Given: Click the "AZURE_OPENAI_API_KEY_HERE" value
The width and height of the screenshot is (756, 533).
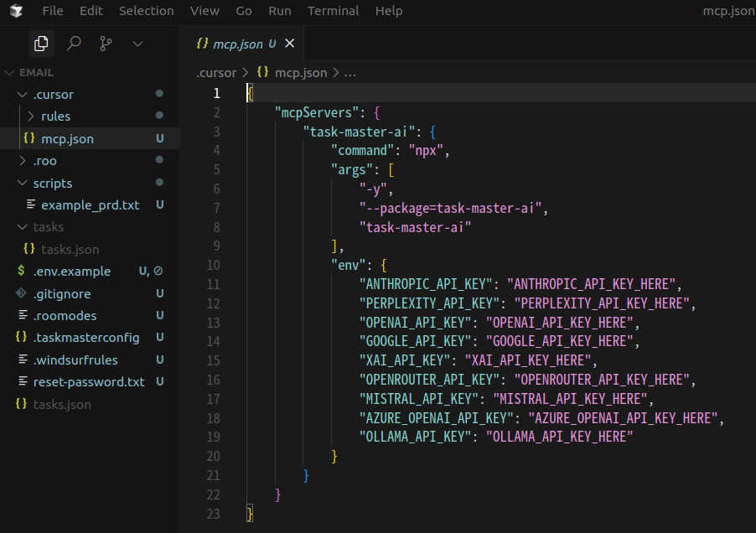Looking at the screenshot, I should (624, 418).
